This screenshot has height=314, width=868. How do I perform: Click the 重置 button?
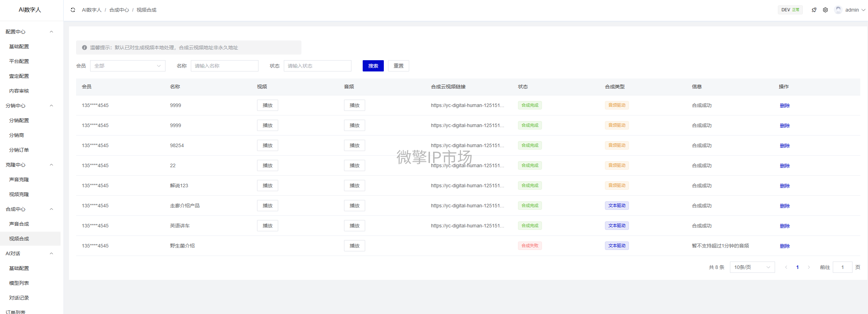tap(398, 66)
